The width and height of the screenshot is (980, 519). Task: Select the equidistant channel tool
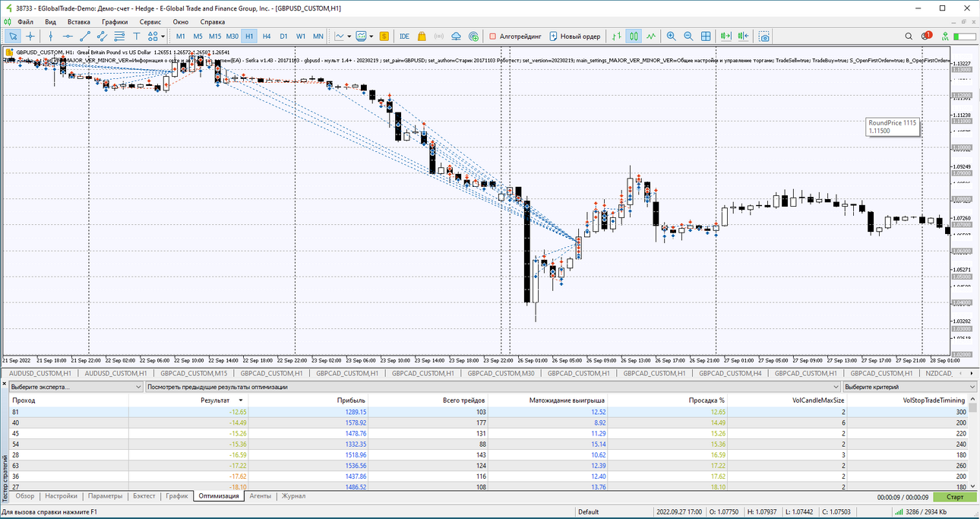(x=103, y=36)
